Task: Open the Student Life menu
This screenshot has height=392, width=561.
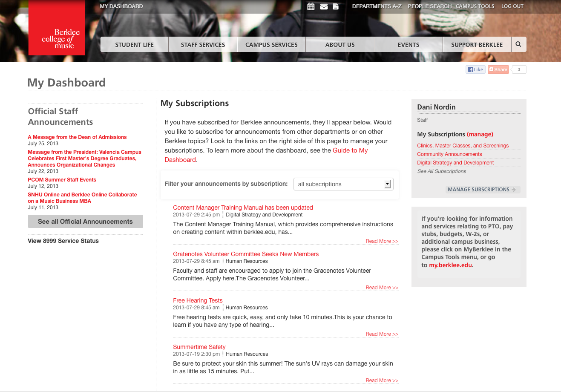Action: [x=135, y=44]
